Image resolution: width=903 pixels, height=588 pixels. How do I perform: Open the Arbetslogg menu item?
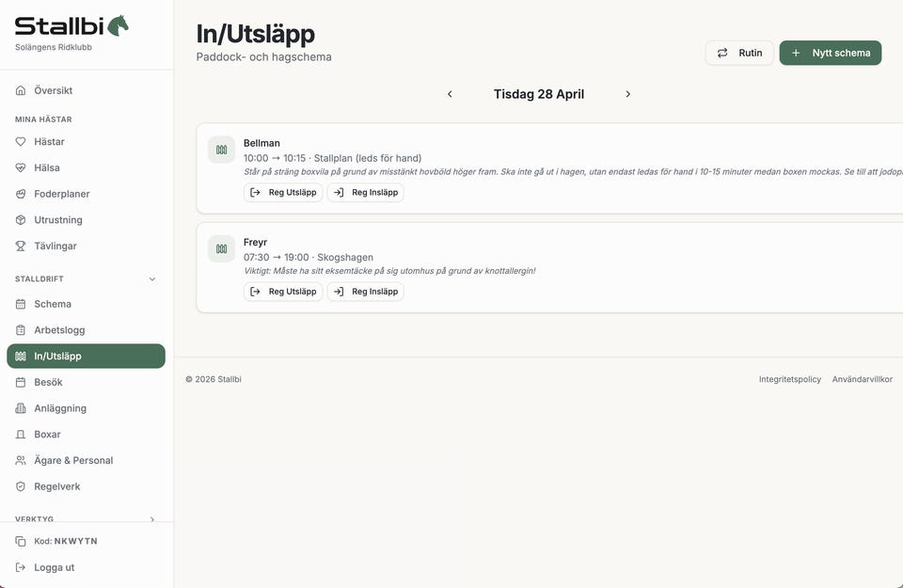pos(86,330)
